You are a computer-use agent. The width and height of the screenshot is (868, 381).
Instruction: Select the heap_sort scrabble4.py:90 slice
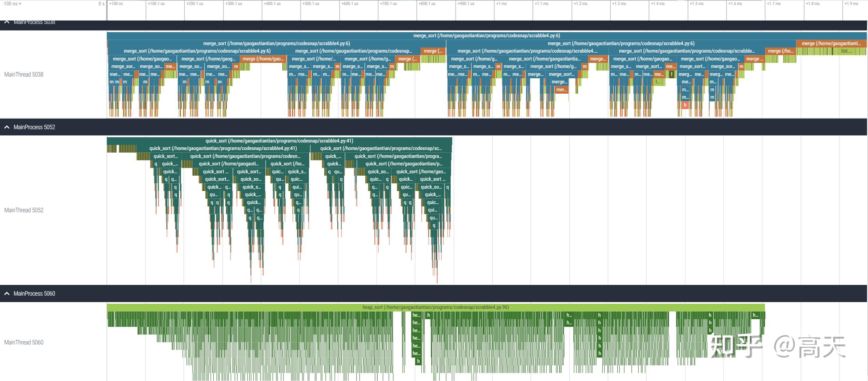pos(435,307)
